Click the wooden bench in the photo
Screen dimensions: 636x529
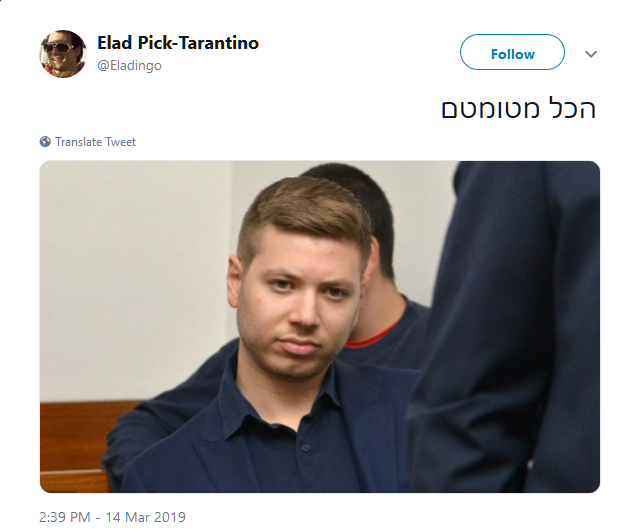tap(77, 444)
